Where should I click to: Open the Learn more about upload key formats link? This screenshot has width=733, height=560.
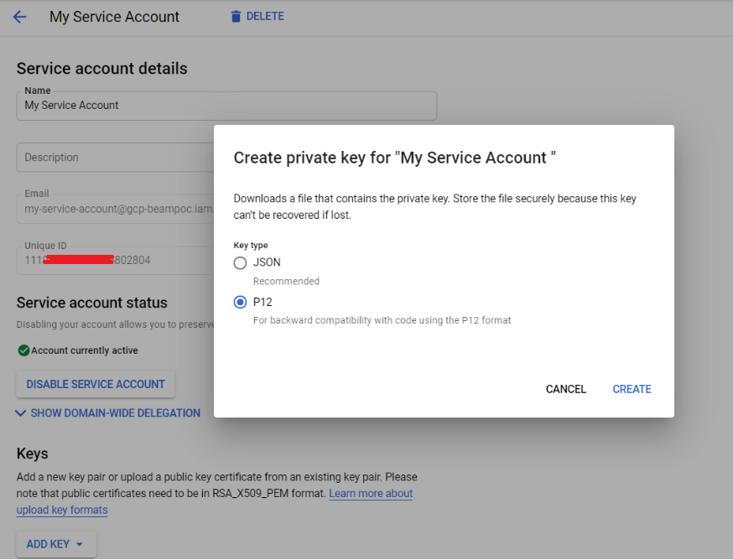[370, 494]
